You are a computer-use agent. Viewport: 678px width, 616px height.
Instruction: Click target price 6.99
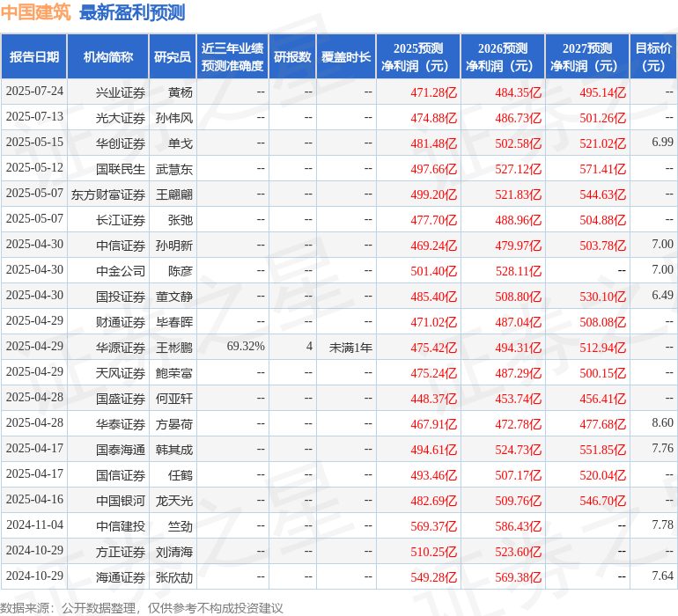pyautogui.click(x=662, y=142)
